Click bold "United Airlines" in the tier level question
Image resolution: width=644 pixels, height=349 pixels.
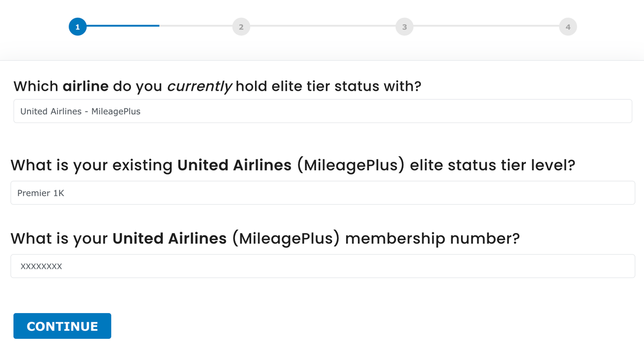[x=234, y=165]
